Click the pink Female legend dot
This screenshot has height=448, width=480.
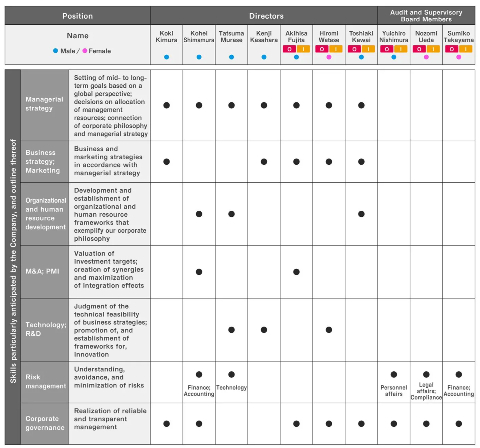[x=85, y=51]
